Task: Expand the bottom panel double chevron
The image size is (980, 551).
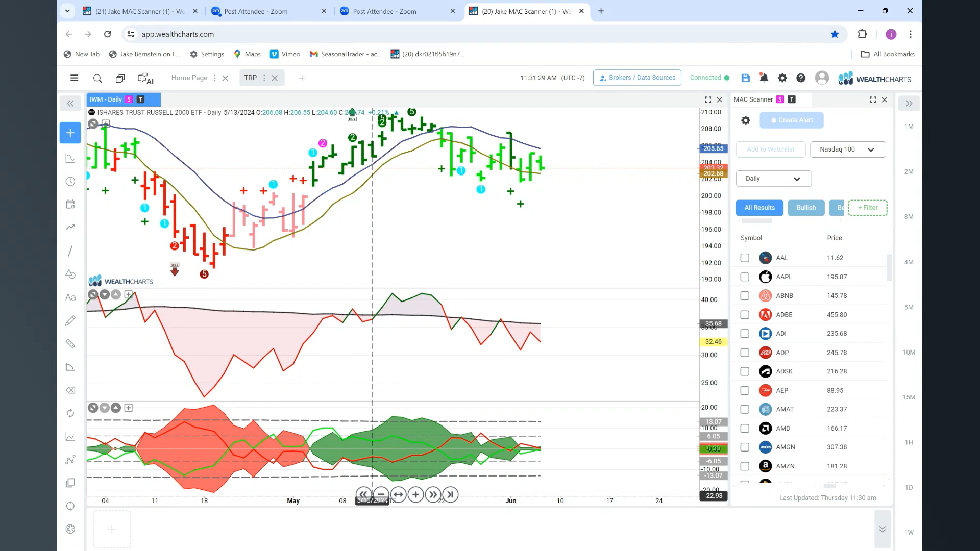Action: tap(882, 529)
